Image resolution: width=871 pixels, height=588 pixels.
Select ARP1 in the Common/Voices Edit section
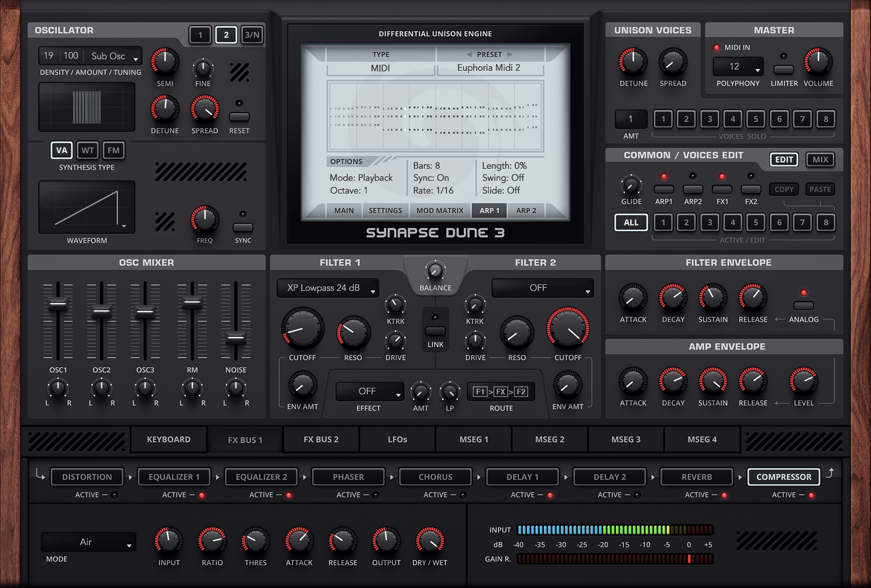(664, 188)
